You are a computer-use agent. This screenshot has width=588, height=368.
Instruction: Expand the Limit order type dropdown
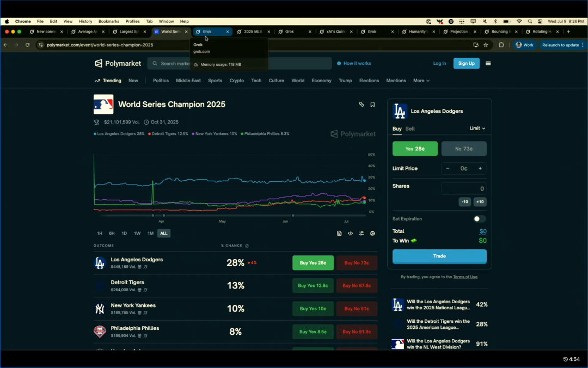click(x=477, y=128)
